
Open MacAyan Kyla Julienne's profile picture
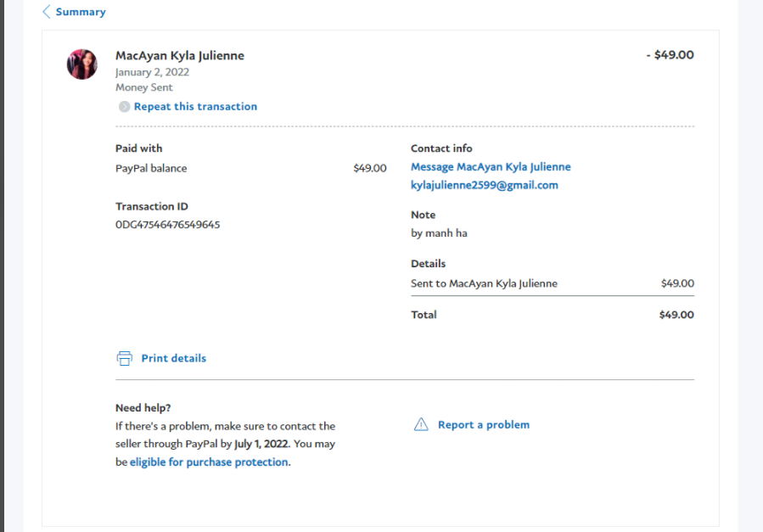tap(82, 64)
